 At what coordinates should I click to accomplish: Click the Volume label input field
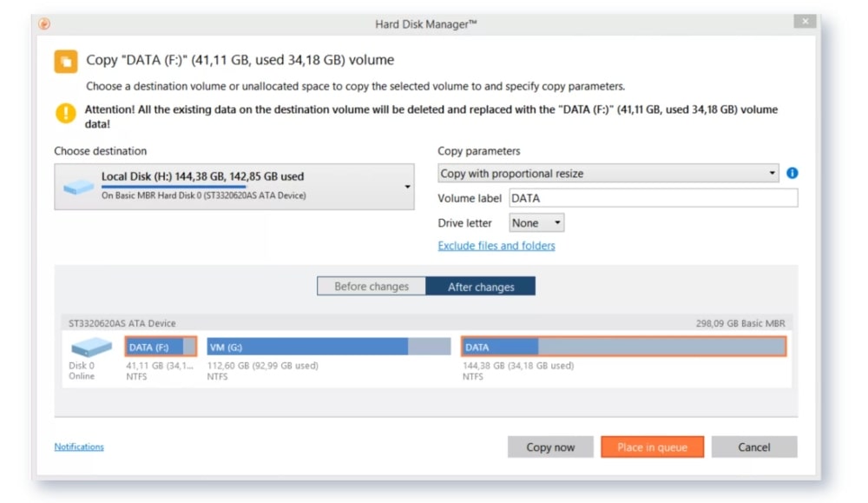(x=653, y=198)
